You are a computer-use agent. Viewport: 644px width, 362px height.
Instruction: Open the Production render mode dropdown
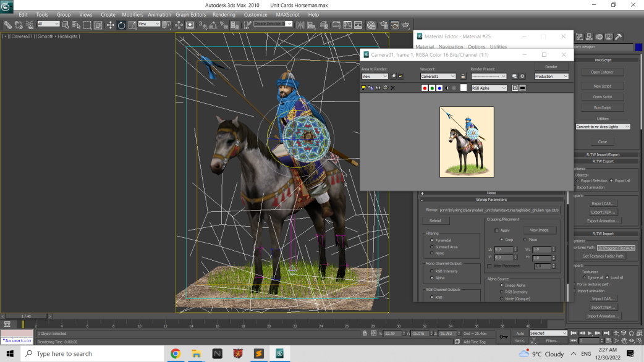551,77
